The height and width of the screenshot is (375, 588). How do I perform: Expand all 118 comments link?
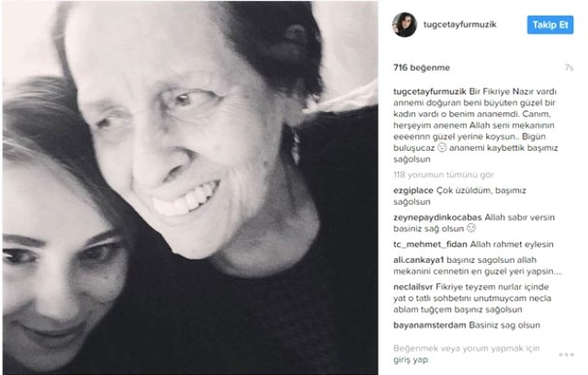(444, 175)
